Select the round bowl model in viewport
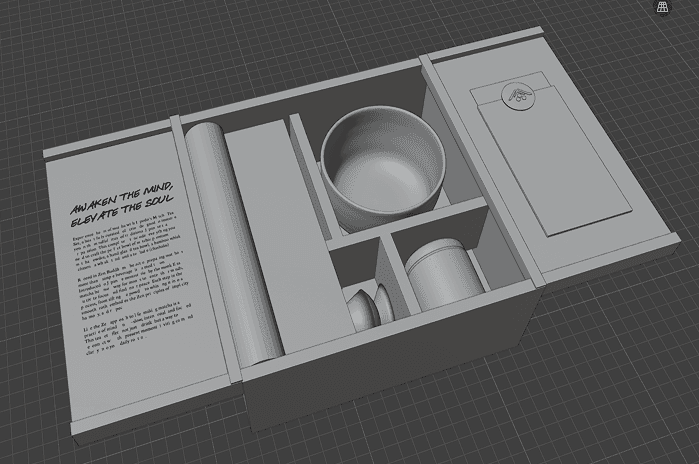Image resolution: width=699 pixels, height=464 pixels. pos(383,167)
